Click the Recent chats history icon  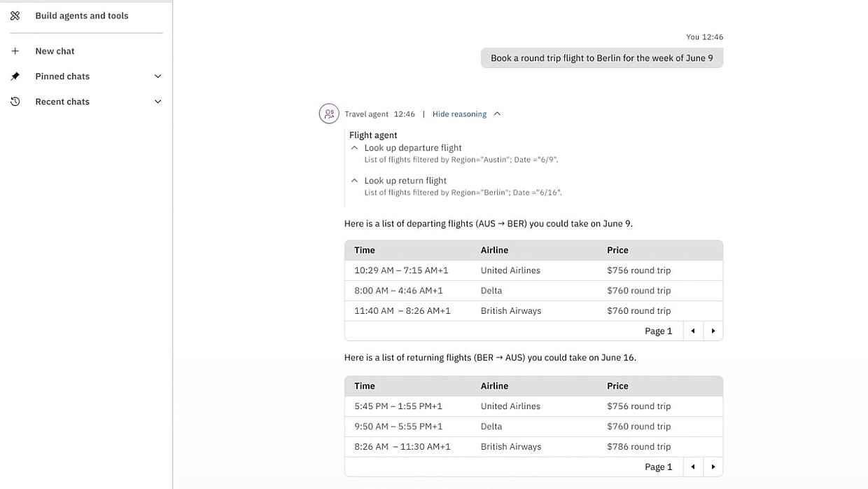click(x=15, y=102)
